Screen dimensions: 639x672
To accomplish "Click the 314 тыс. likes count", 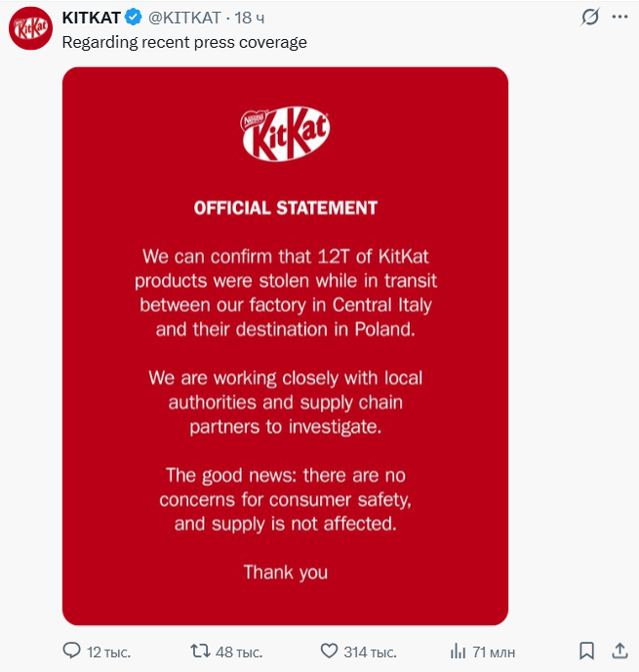I will (x=370, y=652).
